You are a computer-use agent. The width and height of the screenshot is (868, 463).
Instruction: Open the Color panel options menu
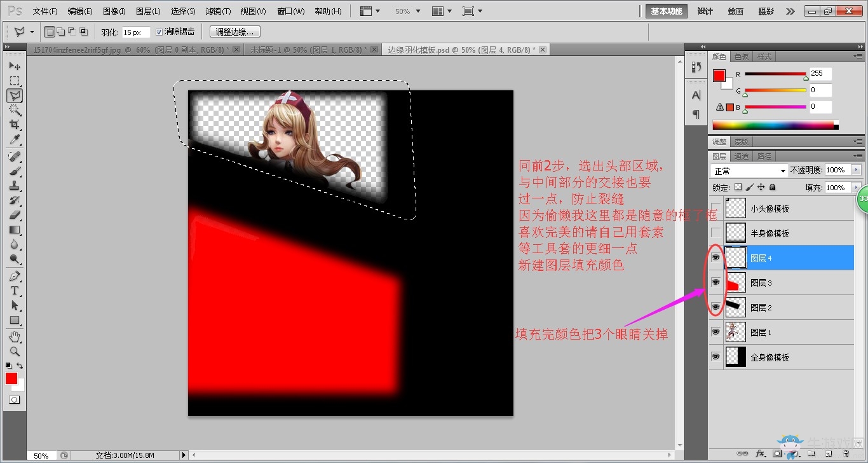858,57
